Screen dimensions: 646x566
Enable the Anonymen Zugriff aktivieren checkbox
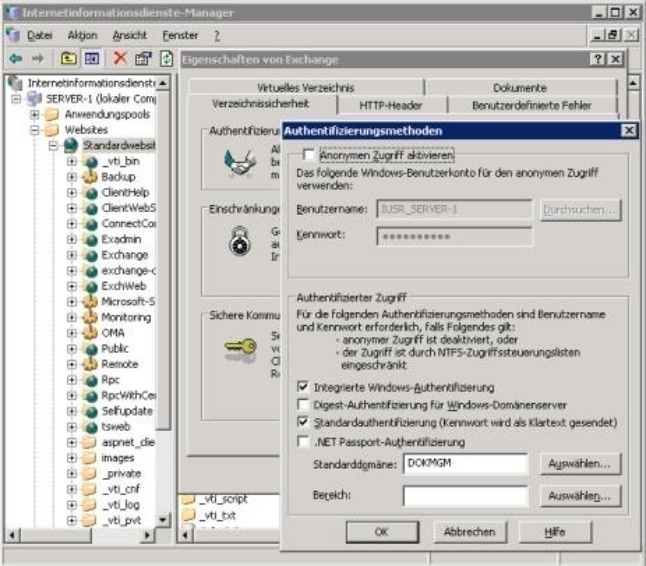coord(308,155)
